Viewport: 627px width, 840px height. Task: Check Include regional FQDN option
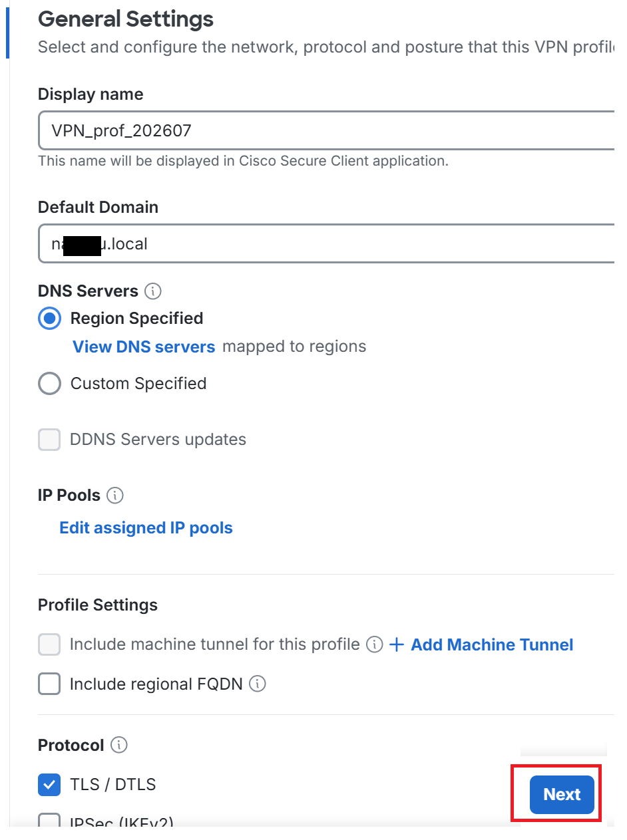(x=49, y=684)
